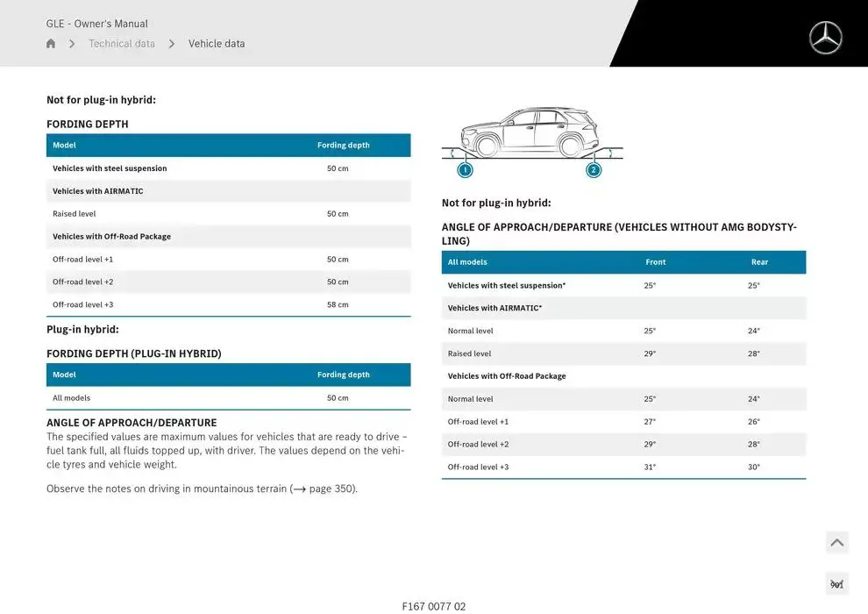Image resolution: width=868 pixels, height=614 pixels.
Task: Click the GLE - Owner's Manual title
Action: pos(96,23)
